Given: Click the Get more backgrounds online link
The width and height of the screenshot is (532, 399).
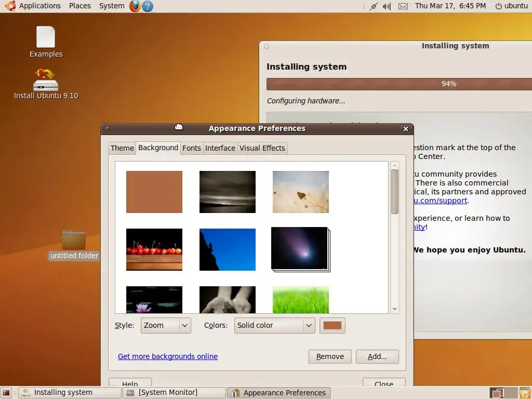Looking at the screenshot, I should [x=168, y=356].
